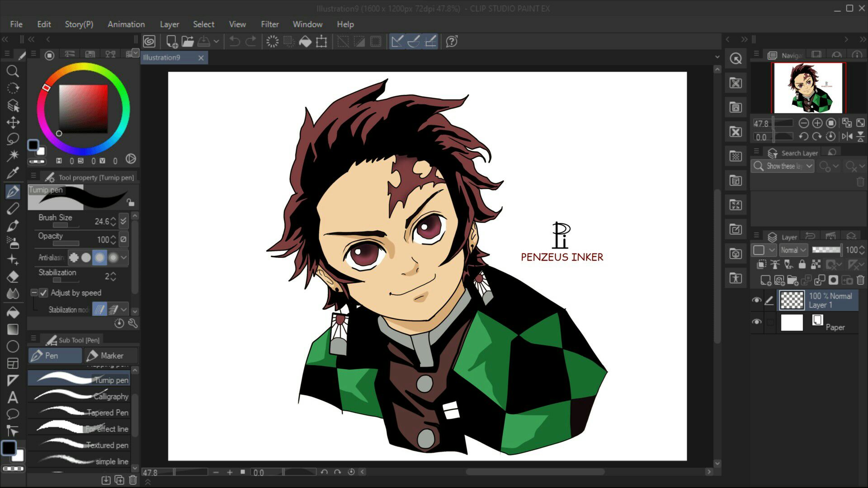Select the Fill bucket tool
This screenshot has height=488, width=868.
click(x=13, y=312)
